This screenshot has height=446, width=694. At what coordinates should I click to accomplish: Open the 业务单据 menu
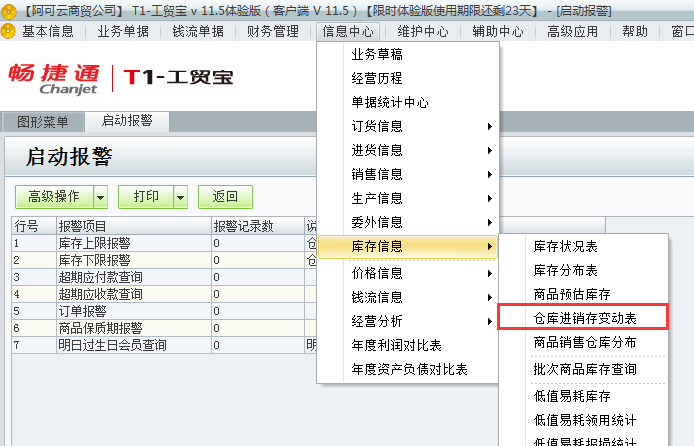pyautogui.click(x=123, y=31)
